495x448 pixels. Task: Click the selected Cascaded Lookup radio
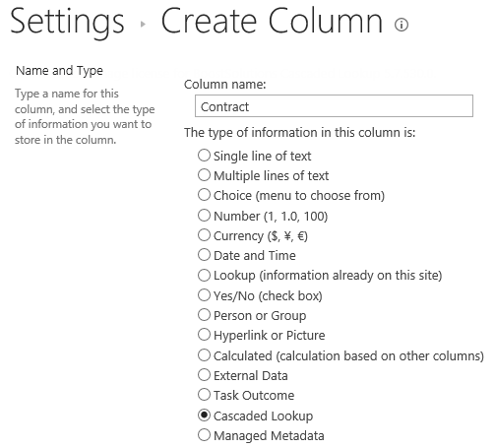click(x=204, y=416)
